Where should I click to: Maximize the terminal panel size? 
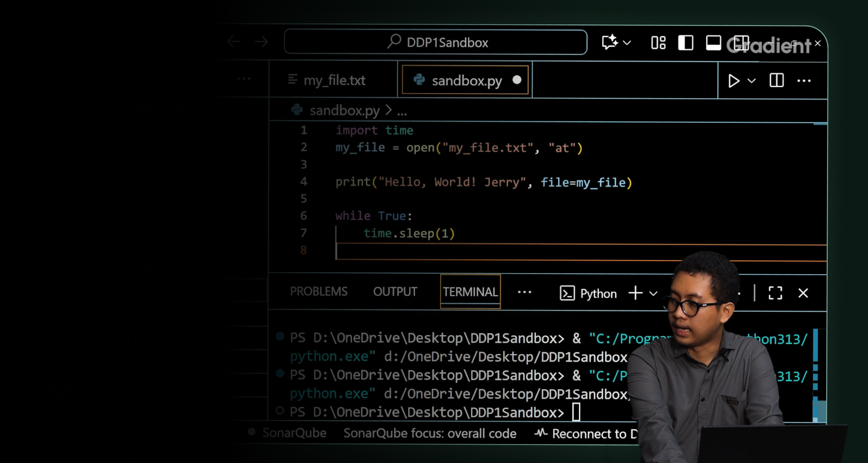[775, 293]
